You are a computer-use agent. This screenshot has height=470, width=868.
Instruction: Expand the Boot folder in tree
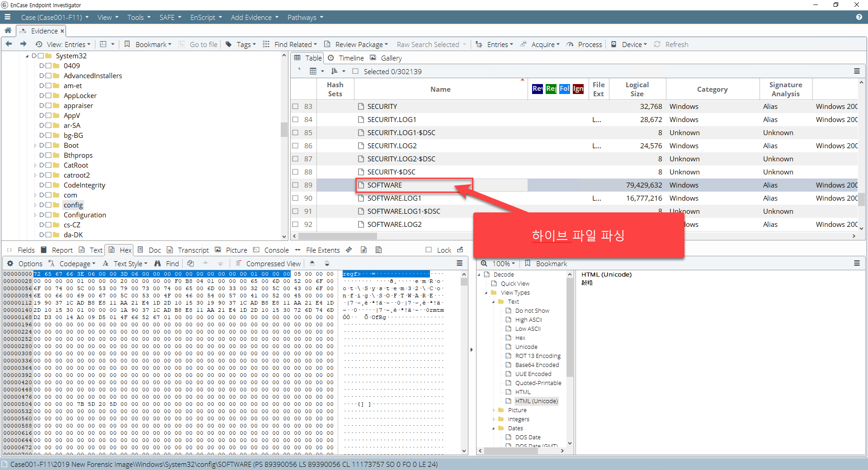(35, 146)
